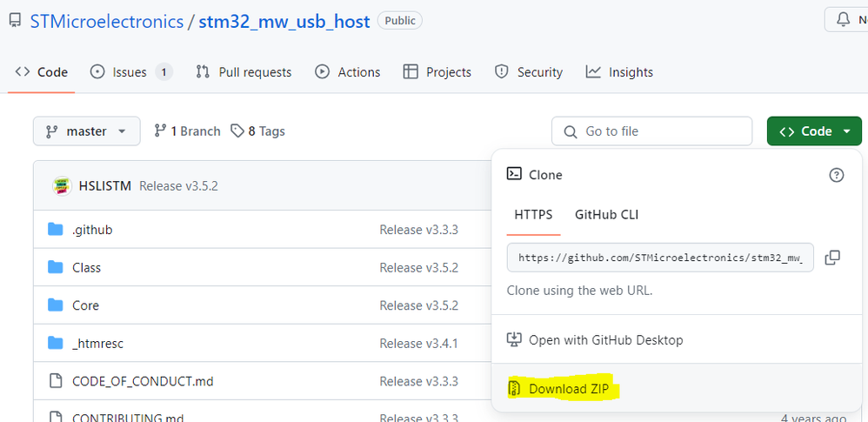Click the Core folder icon
The height and width of the screenshot is (422, 868).
coord(56,305)
